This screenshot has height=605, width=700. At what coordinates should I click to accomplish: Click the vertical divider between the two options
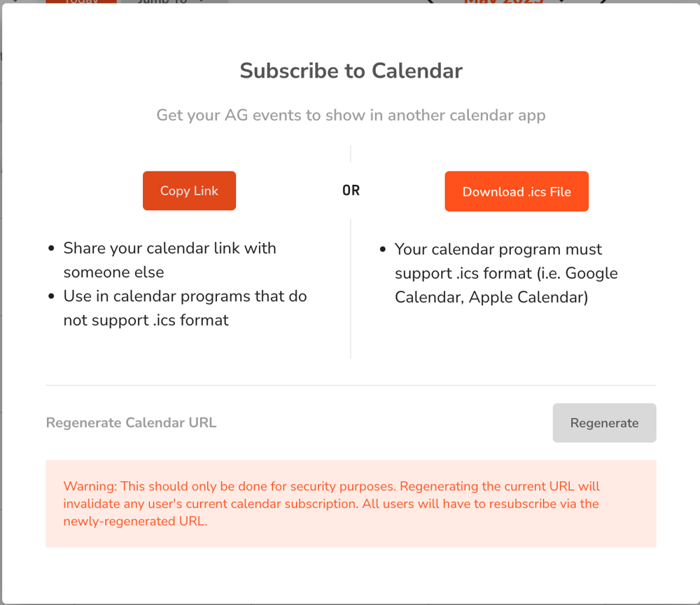click(x=351, y=287)
